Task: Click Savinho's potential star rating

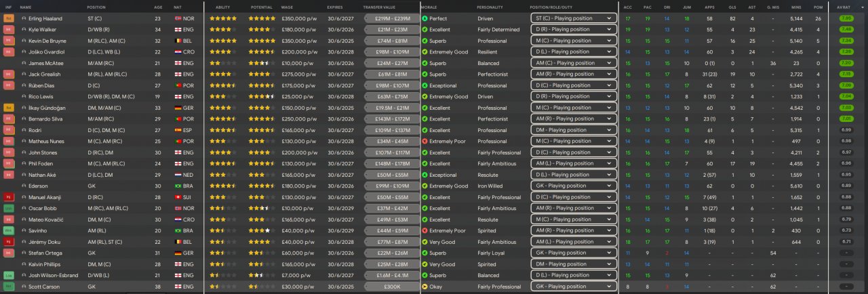Action: coord(262,231)
